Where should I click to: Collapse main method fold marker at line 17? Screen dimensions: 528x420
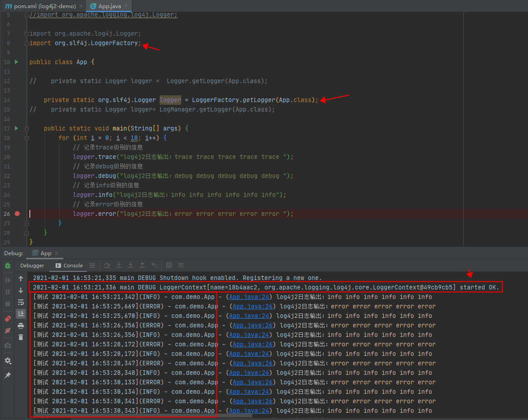click(x=27, y=128)
